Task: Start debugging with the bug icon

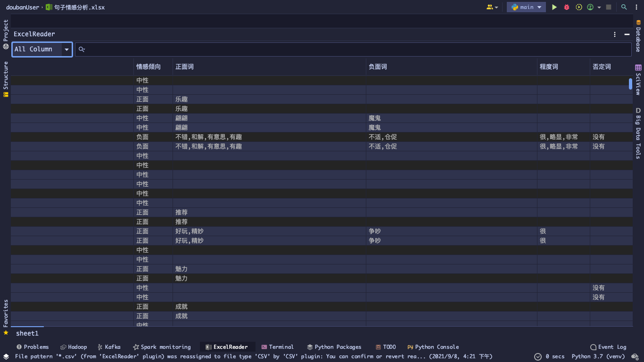Action: tap(567, 7)
